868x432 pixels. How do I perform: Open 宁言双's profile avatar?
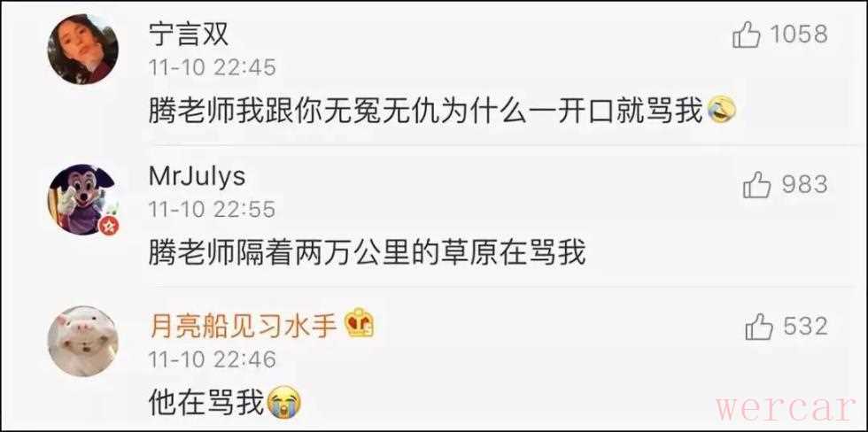(x=83, y=50)
